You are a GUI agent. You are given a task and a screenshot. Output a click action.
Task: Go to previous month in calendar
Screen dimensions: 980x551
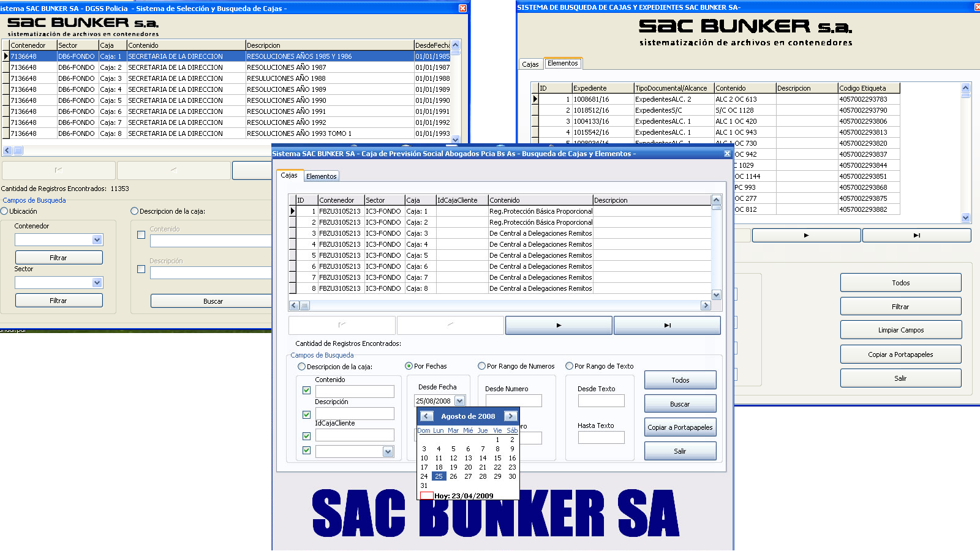(426, 416)
